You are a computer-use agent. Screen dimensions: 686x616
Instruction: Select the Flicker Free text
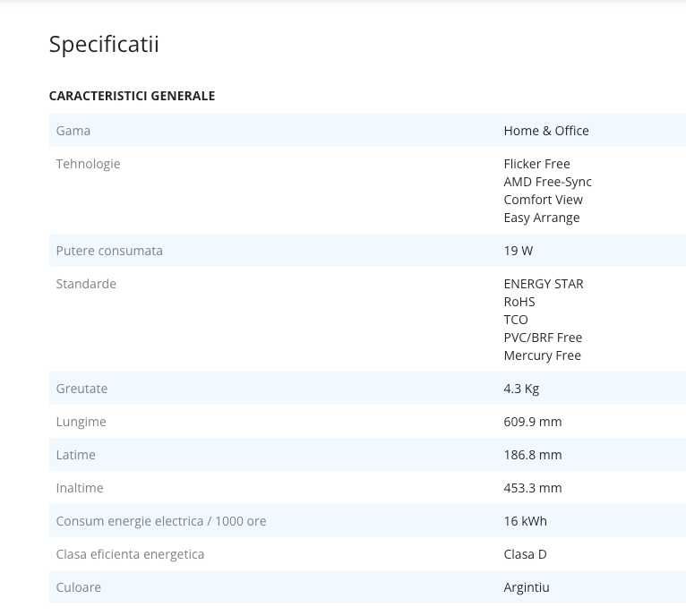536,164
